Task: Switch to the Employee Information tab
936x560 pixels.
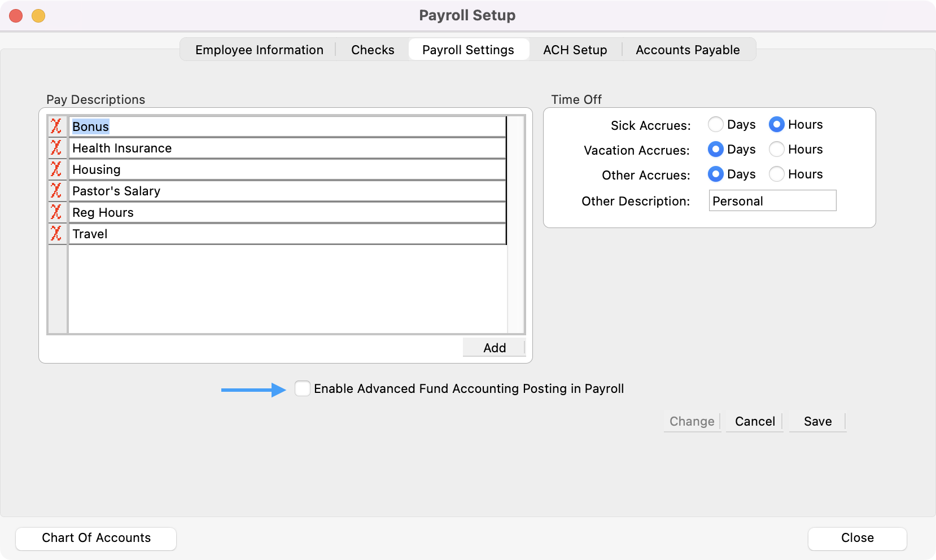Action: (x=259, y=50)
